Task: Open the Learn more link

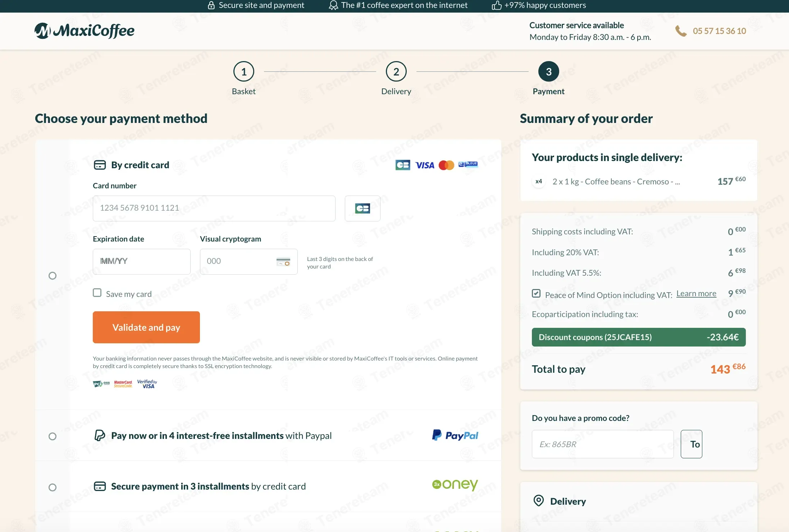Action: click(x=696, y=294)
